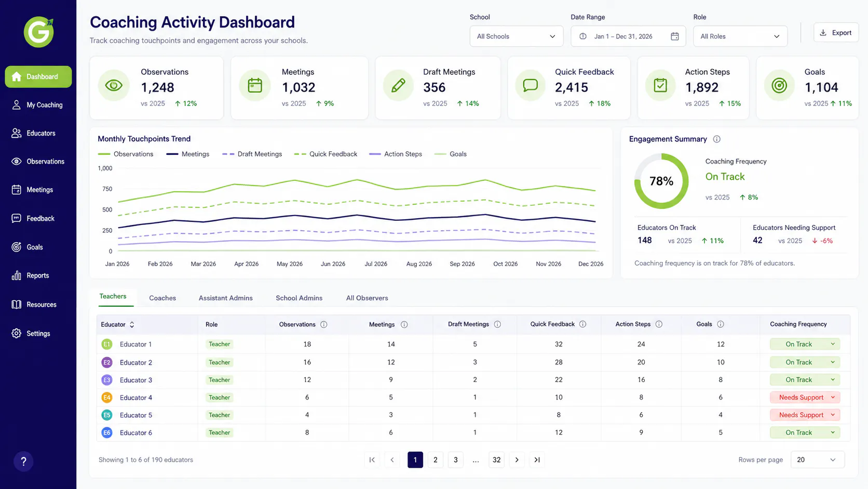
Task: Click the help question mark button
Action: pos(23,461)
